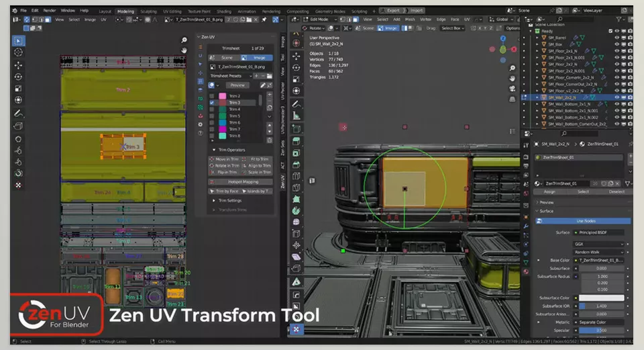Adjust the Specular slider
644x350 pixels.
coord(601,331)
